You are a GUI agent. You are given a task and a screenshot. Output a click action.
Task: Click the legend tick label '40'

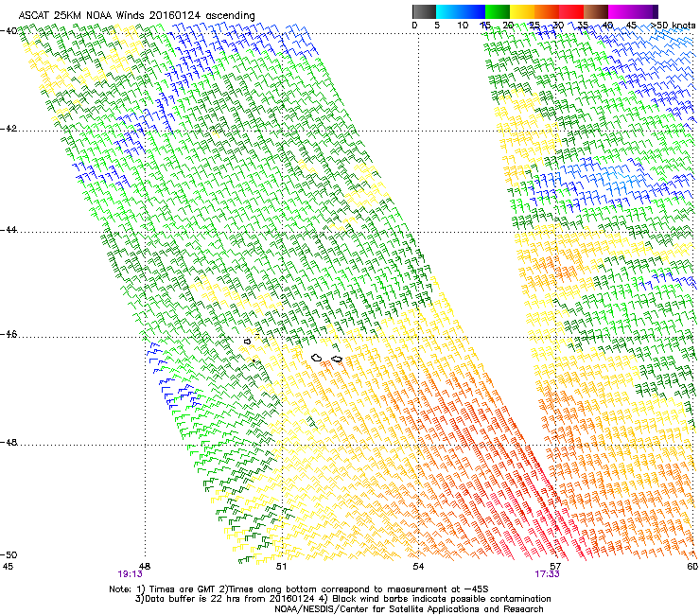(607, 26)
